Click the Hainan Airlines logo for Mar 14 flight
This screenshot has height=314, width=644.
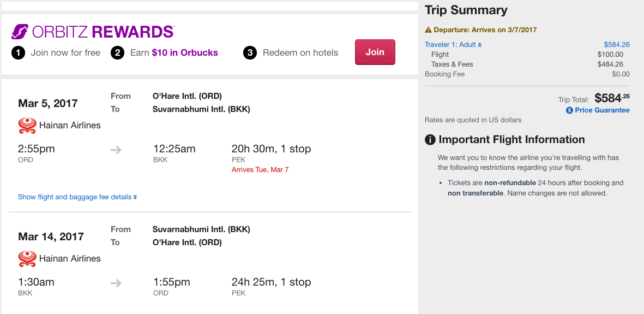[x=27, y=259]
